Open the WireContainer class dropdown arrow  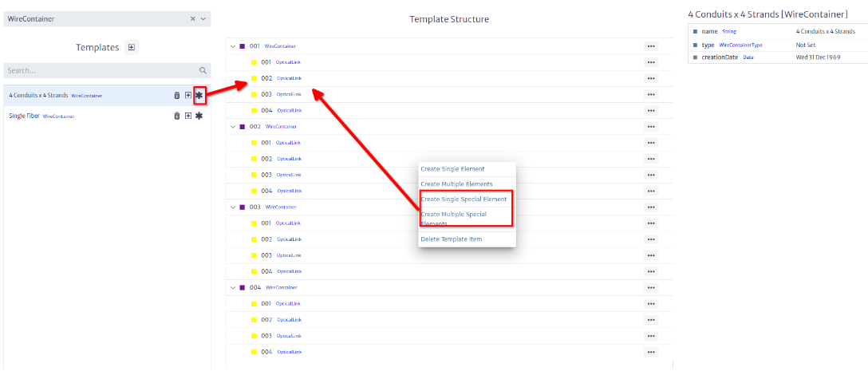[x=203, y=18]
